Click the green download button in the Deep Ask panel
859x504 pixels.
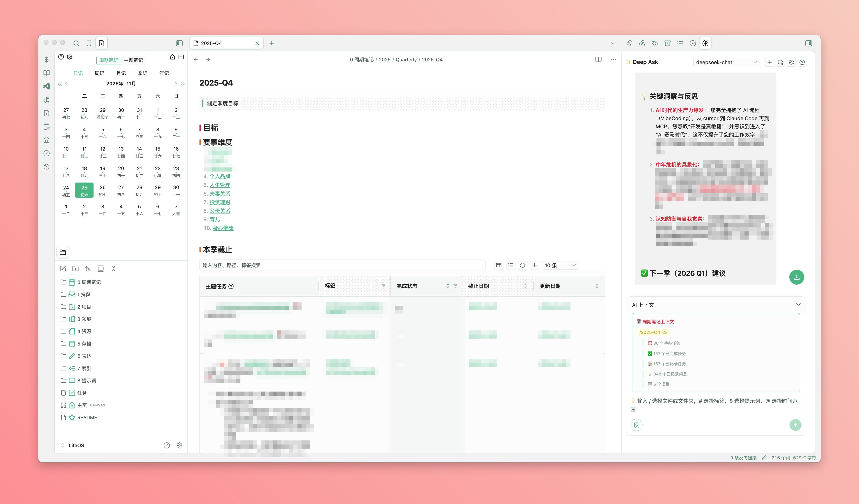coord(796,277)
